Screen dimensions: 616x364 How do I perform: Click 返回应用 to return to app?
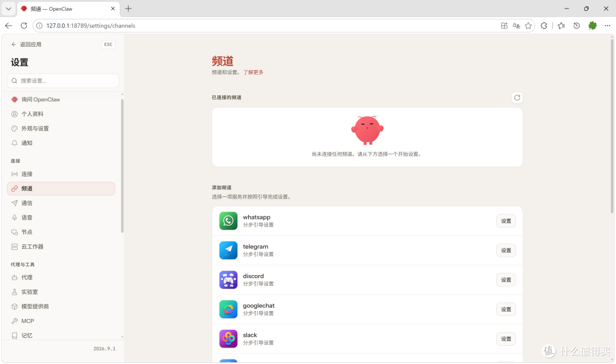coord(27,44)
